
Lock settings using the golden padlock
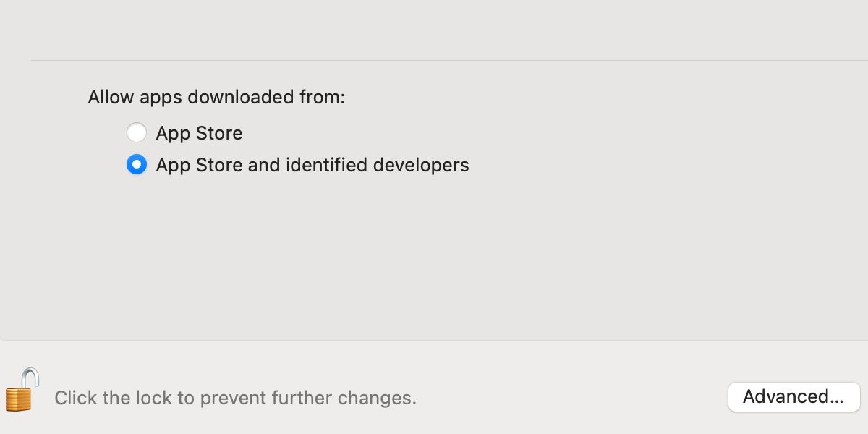click(x=20, y=399)
